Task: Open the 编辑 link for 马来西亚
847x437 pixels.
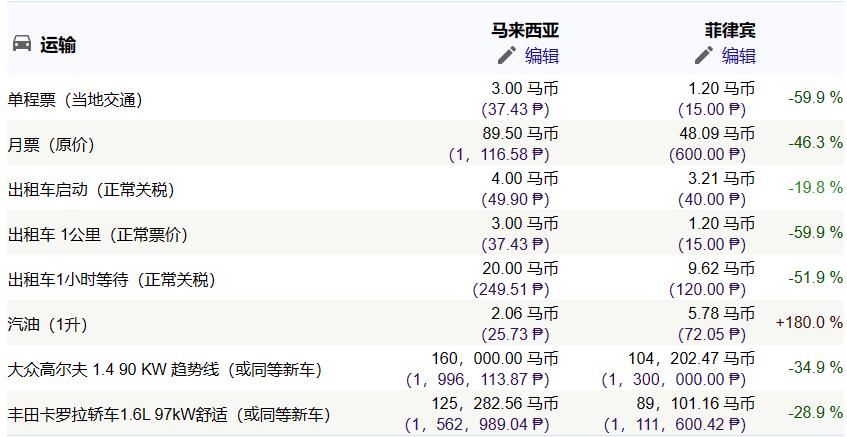Action: click(x=542, y=56)
